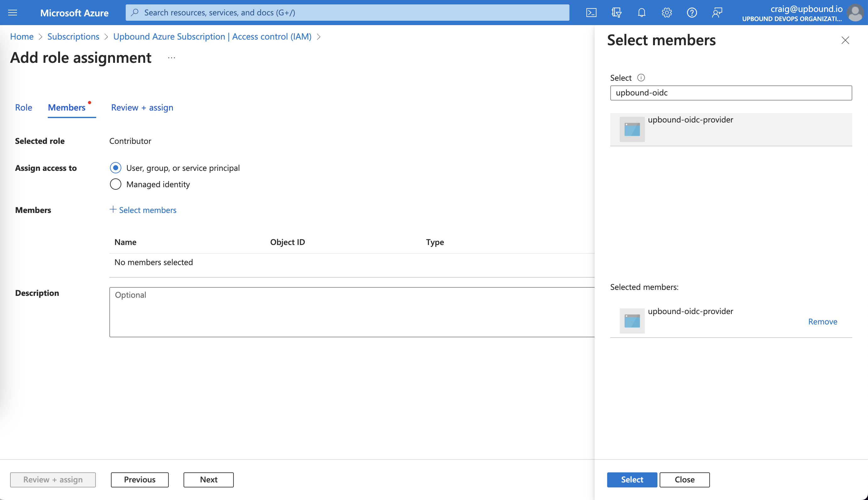Switch to the Role tab

[23, 107]
